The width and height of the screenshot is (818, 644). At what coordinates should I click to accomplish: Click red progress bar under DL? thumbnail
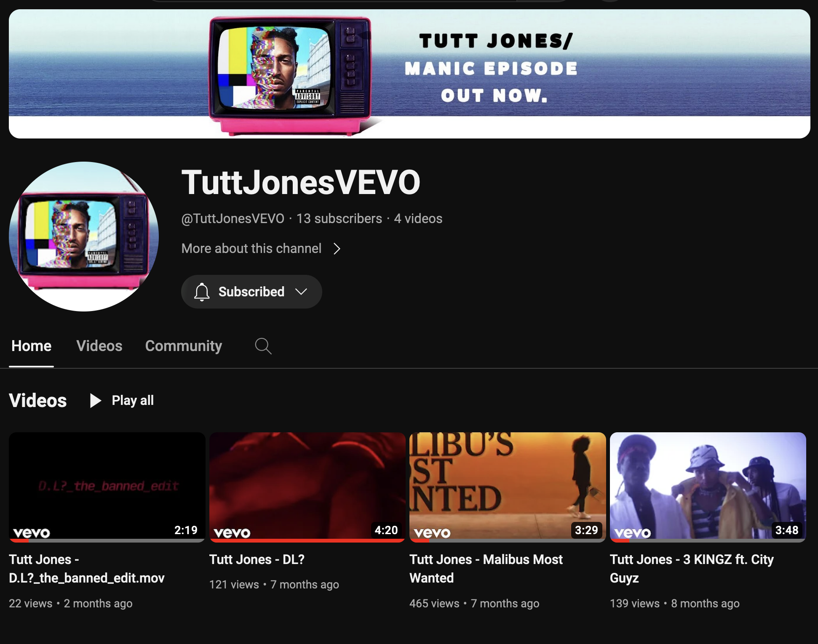pos(307,540)
